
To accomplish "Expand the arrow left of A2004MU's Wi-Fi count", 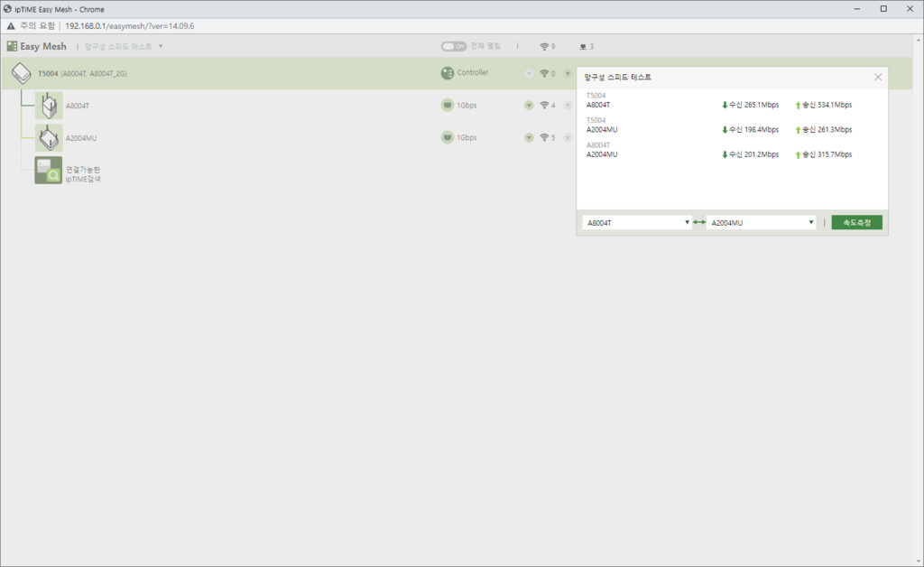I will (529, 138).
